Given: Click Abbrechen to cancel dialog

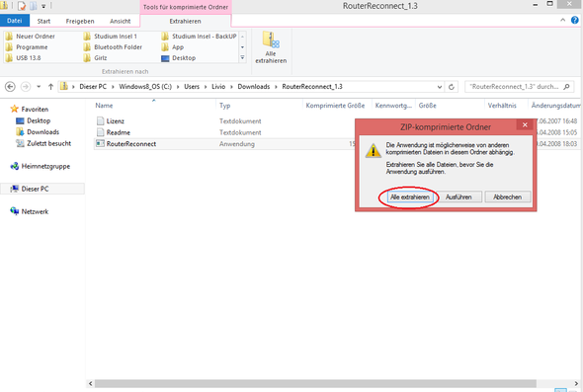Looking at the screenshot, I should [x=508, y=196].
